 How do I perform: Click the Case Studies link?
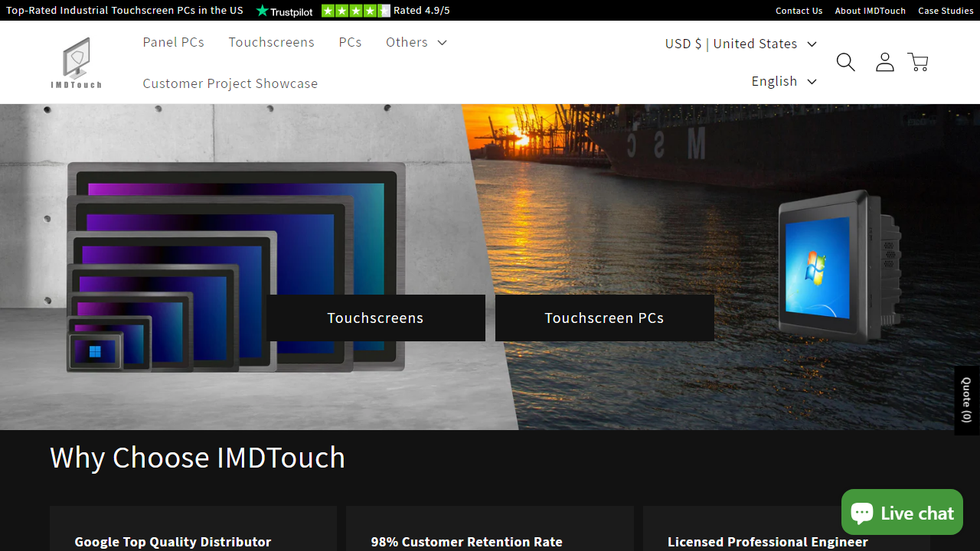(x=946, y=11)
